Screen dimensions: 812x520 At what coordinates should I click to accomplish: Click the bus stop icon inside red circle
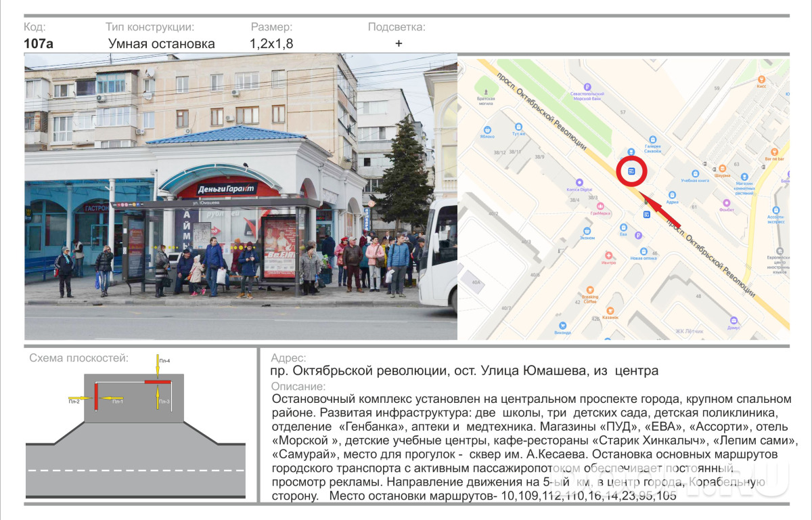click(x=631, y=171)
